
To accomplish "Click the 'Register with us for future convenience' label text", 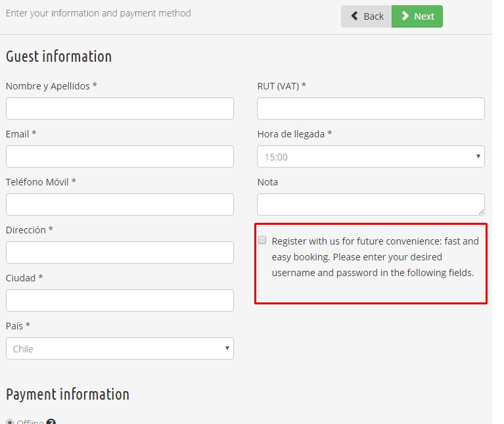I will 375,257.
